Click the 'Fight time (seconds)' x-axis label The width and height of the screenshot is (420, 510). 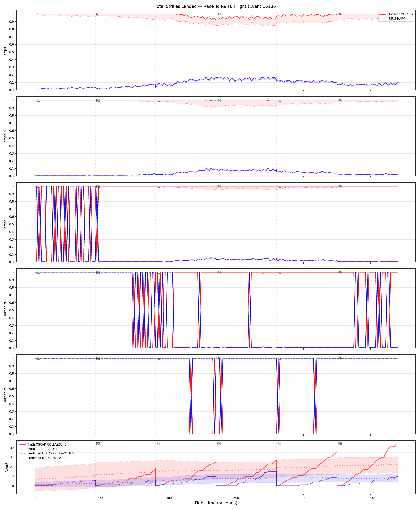point(216,503)
